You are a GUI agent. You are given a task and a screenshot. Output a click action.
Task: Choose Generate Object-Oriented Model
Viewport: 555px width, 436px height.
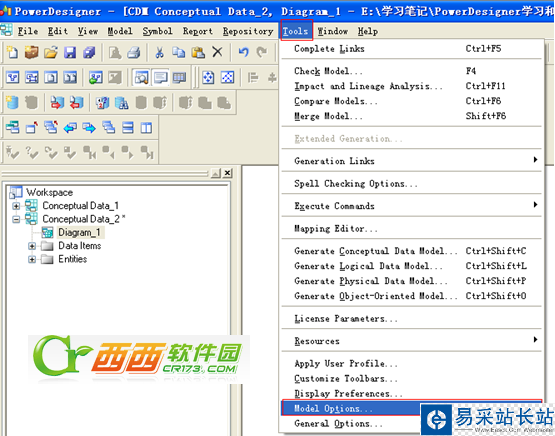412,296
